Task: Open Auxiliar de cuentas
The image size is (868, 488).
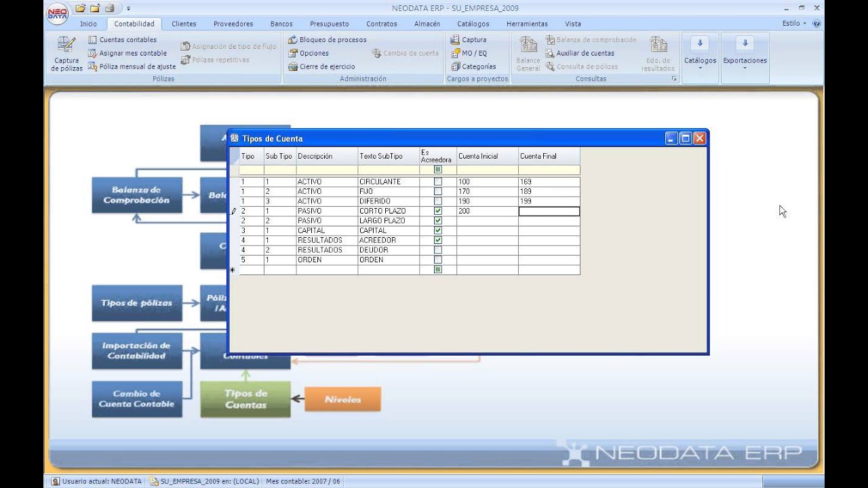Action: (580, 53)
